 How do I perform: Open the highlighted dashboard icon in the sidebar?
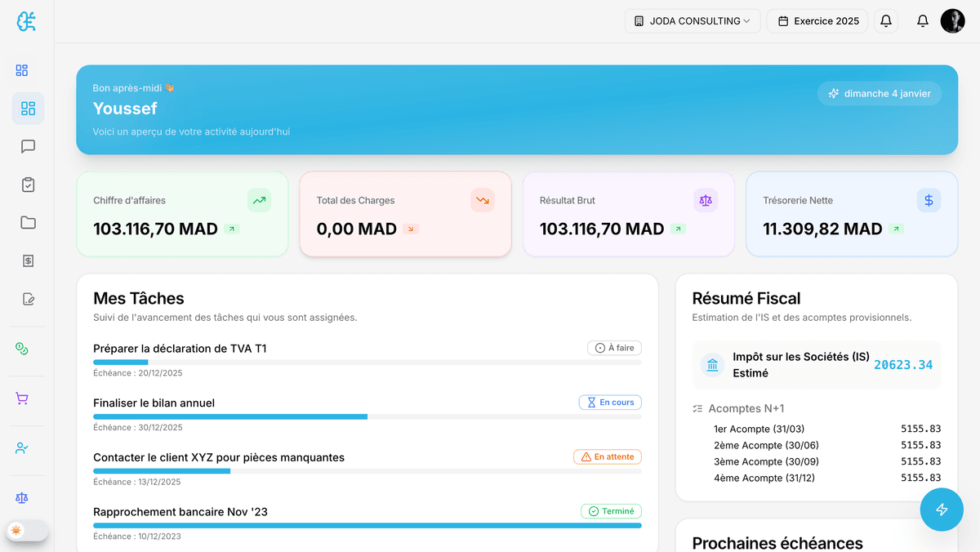tap(28, 109)
